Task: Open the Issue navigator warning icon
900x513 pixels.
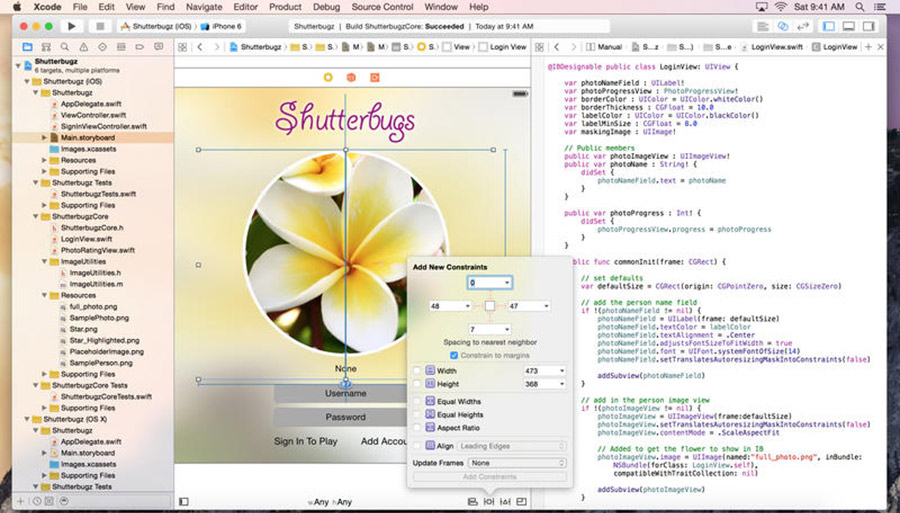Action: pos(84,47)
